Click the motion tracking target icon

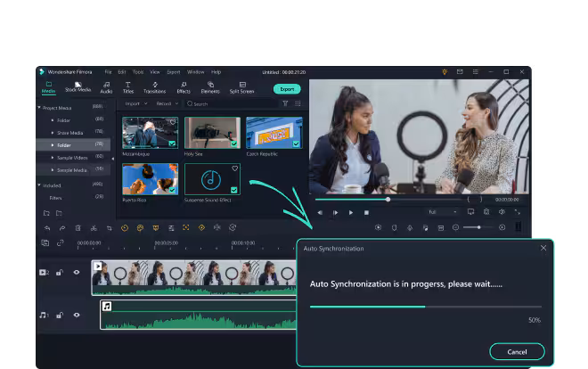pyautogui.click(x=186, y=227)
